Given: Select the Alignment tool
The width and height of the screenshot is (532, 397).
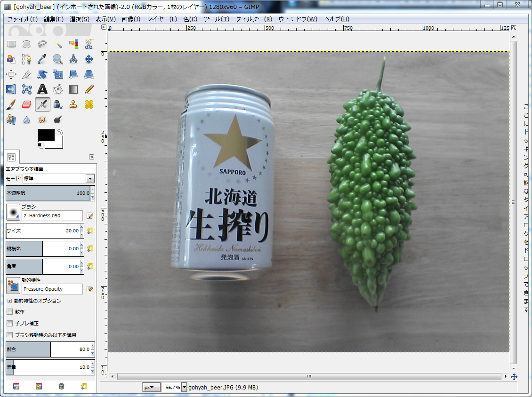Looking at the screenshot, I should pyautogui.click(x=11, y=74).
